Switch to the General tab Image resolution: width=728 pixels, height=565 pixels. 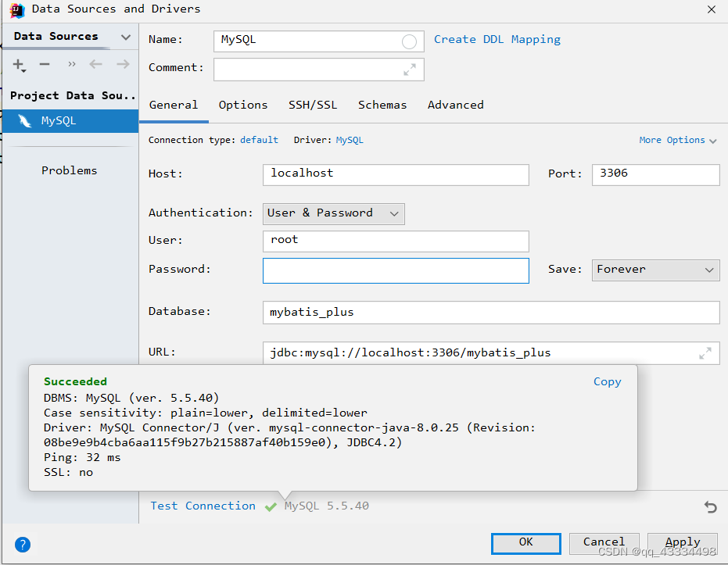point(173,105)
